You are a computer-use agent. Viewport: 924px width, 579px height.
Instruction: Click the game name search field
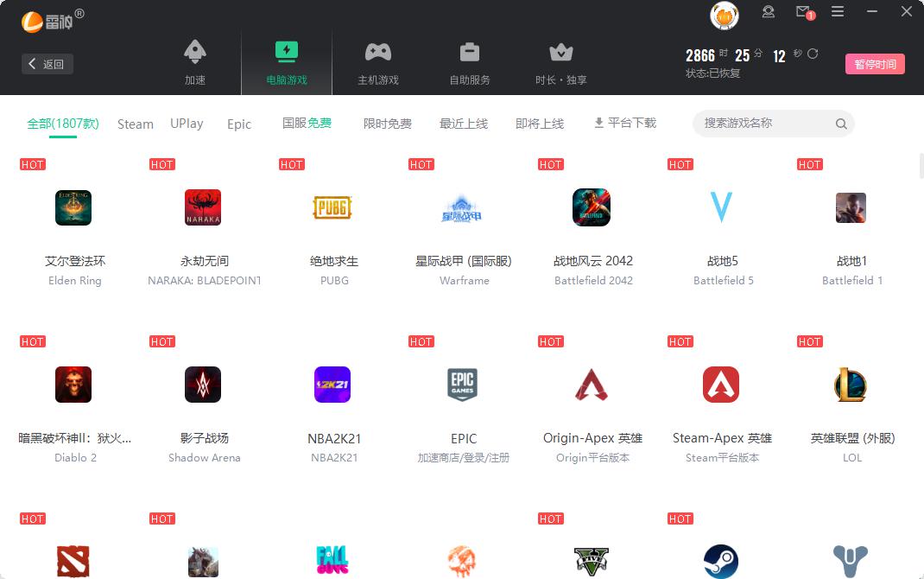(x=764, y=124)
